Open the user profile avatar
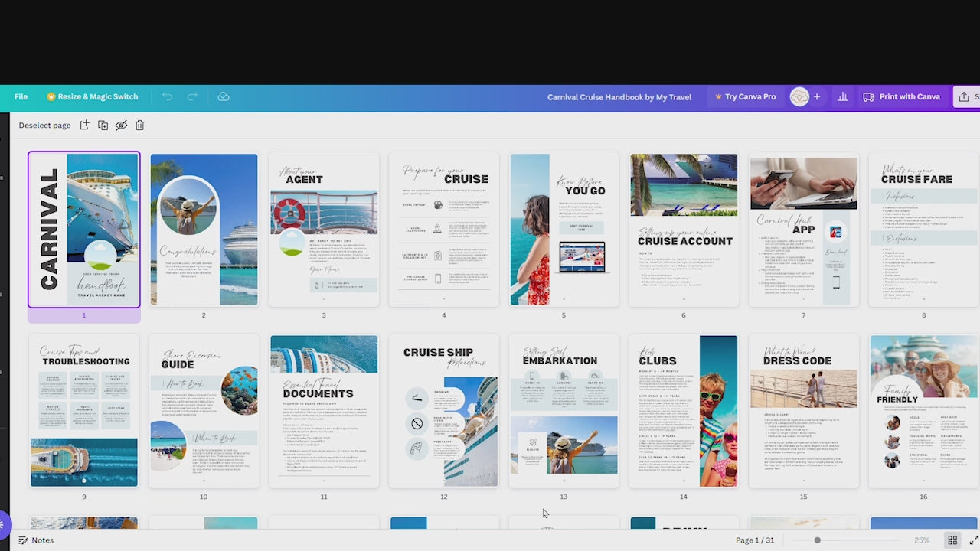The width and height of the screenshot is (980, 551). click(799, 97)
